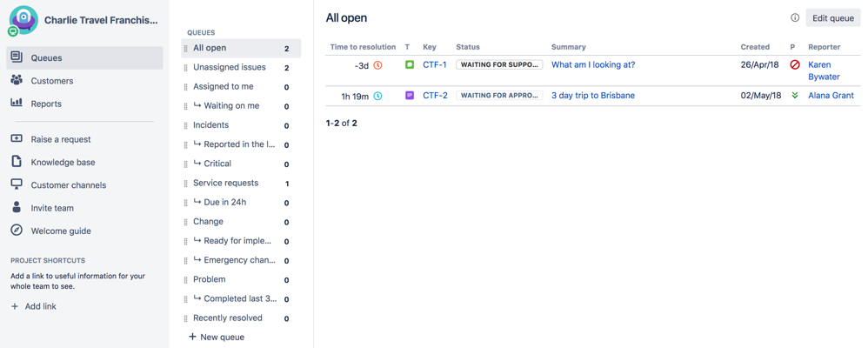868x348 pixels.
Task: Click the Charlie Travel project avatar icon
Action: pyautogui.click(x=23, y=20)
